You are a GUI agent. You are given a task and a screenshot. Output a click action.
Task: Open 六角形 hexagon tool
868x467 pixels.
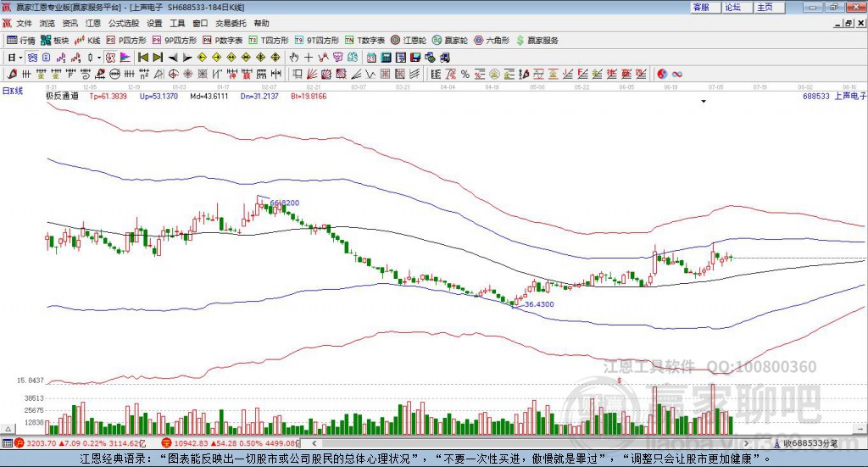coord(492,41)
